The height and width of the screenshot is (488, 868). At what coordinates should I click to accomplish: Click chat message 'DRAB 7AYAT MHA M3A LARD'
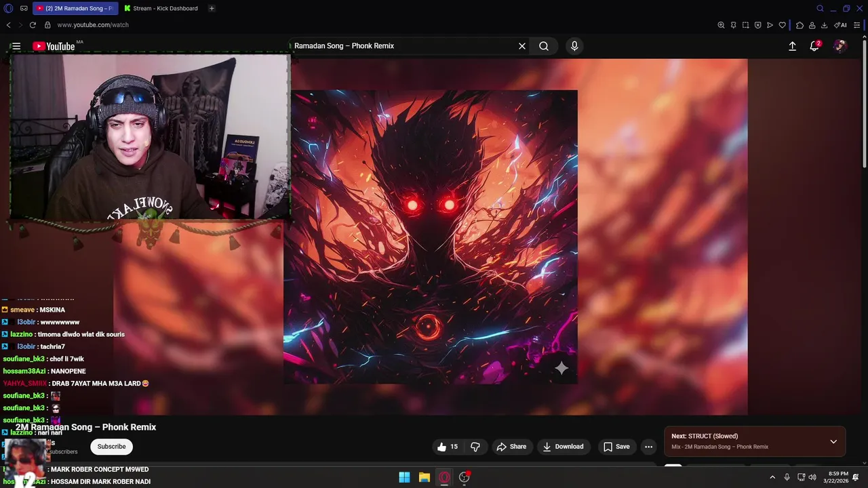click(x=96, y=384)
